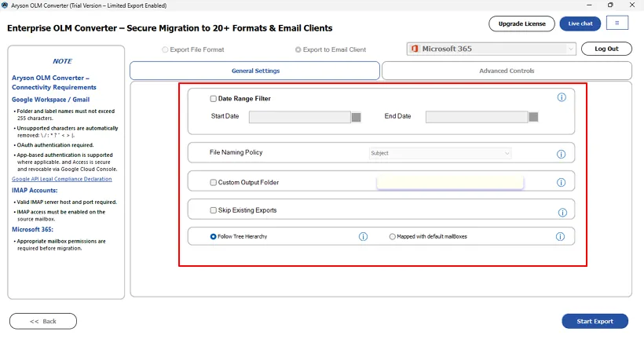The image size is (644, 339).
Task: Switch to the Advanced Controls tab
Action: click(507, 71)
